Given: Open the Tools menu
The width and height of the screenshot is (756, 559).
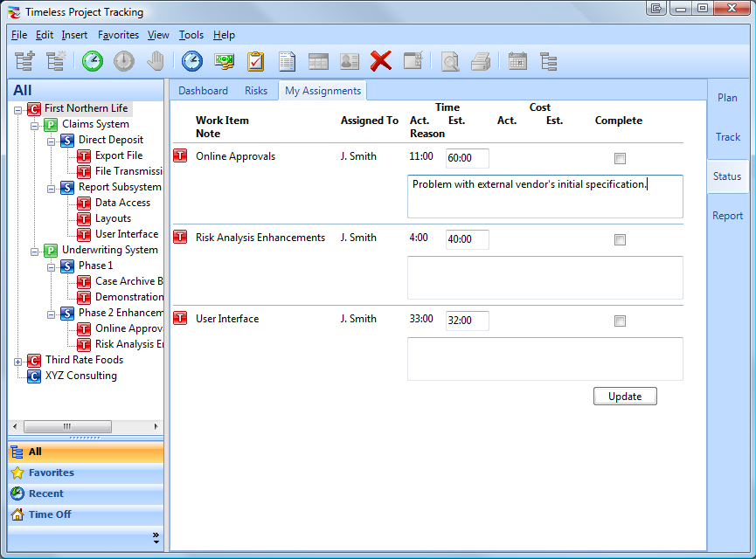Looking at the screenshot, I should coord(191,35).
